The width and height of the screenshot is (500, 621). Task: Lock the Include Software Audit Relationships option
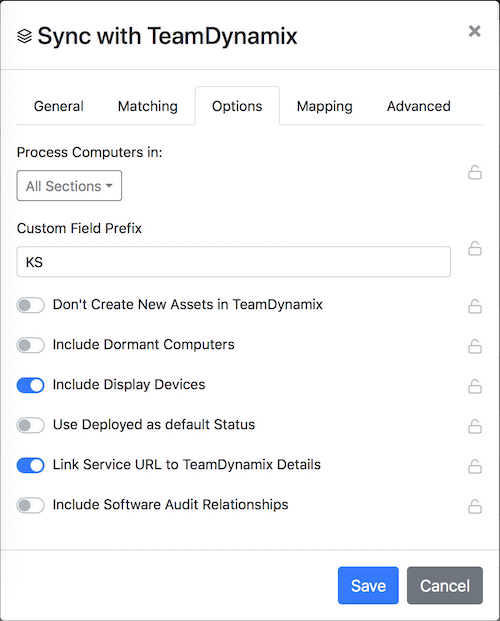pyautogui.click(x=475, y=506)
